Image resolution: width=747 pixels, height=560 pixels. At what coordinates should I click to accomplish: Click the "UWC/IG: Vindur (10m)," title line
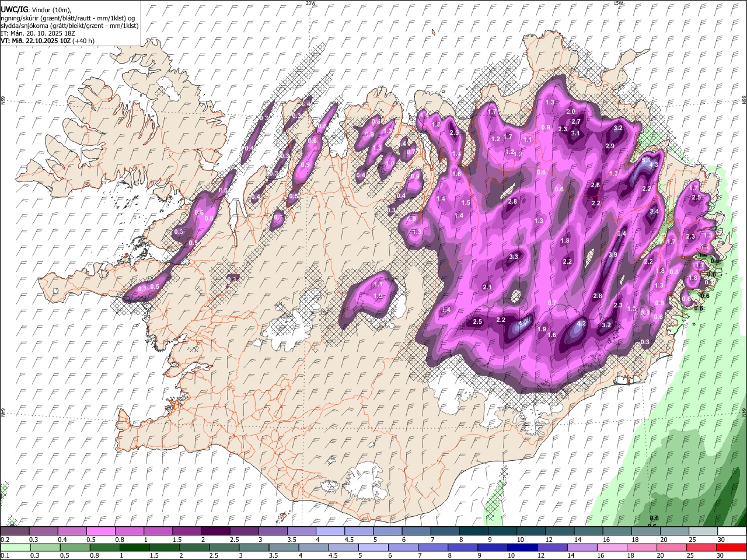pos(36,10)
